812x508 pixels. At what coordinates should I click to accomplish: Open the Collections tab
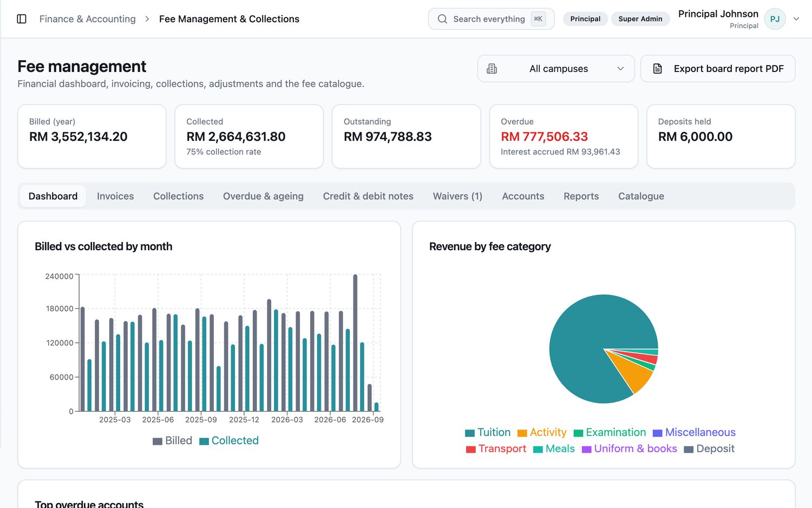[179, 196]
